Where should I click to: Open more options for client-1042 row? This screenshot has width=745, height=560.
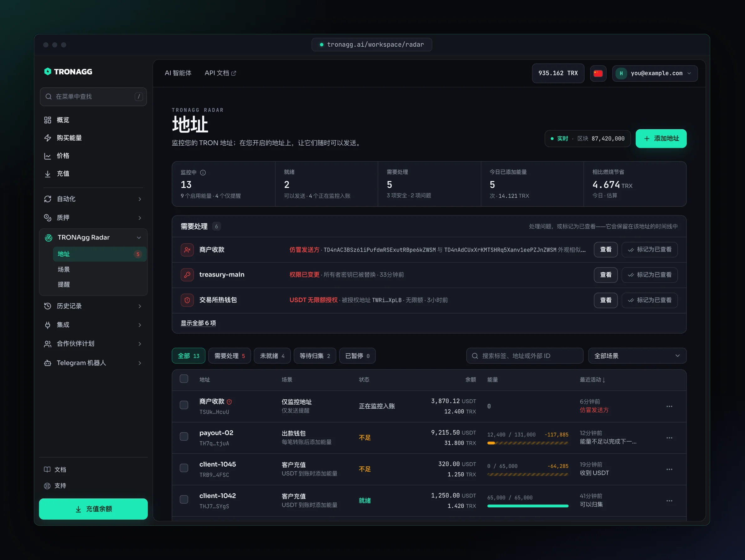point(669,501)
